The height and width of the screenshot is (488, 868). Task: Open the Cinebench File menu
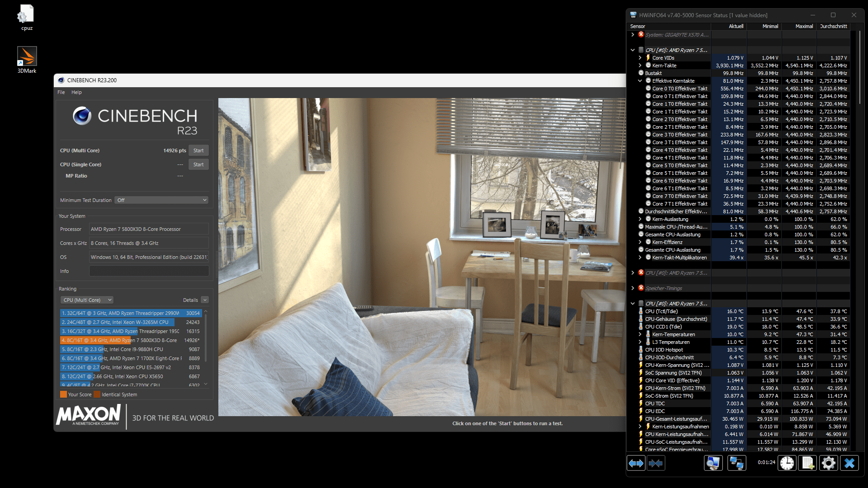(x=61, y=92)
